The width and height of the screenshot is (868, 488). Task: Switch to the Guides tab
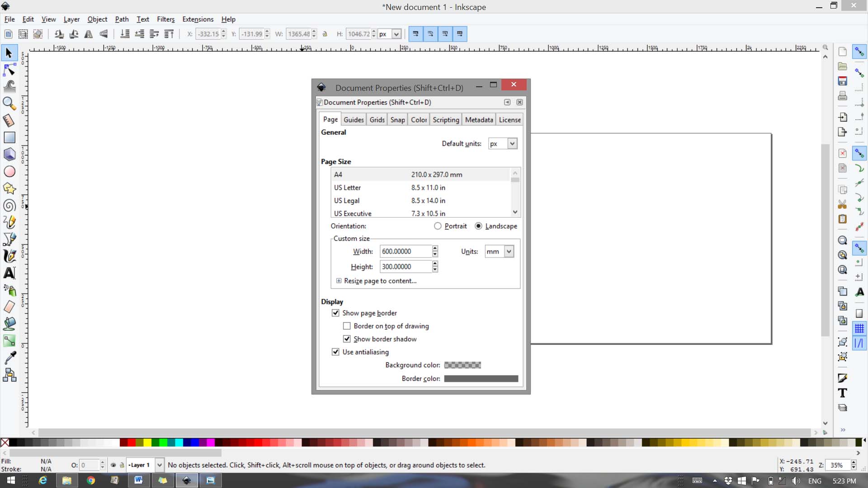click(x=354, y=120)
